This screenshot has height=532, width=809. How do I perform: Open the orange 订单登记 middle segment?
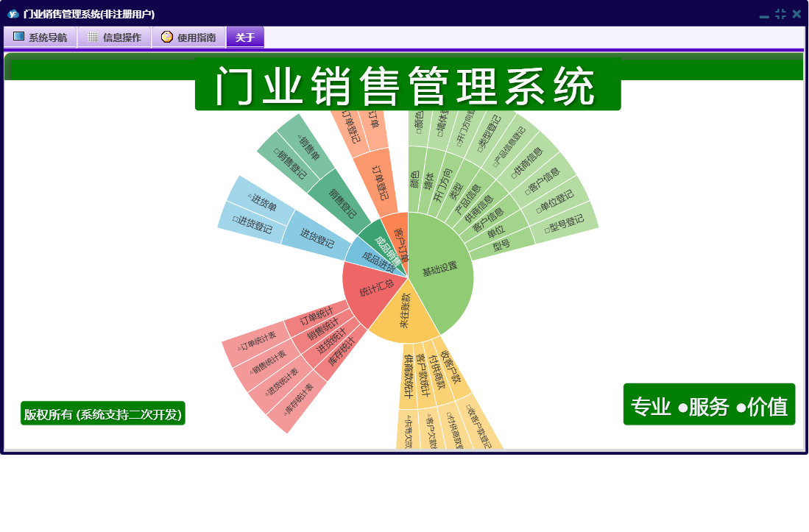(x=381, y=182)
